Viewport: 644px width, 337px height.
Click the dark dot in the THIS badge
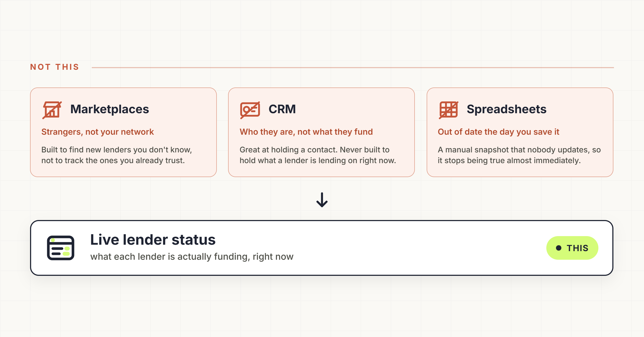pyautogui.click(x=559, y=248)
